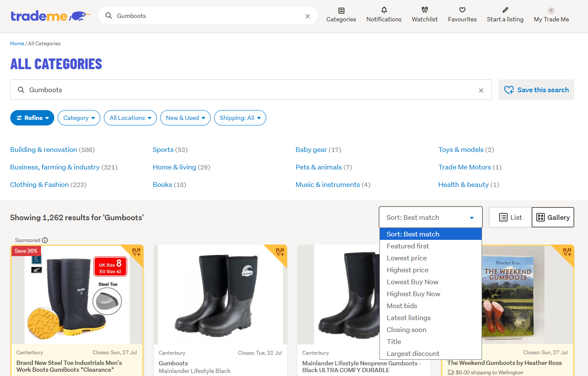588x376 pixels.
Task: Open Brand New Steel Toe Industrials listing title
Action: 69,366
